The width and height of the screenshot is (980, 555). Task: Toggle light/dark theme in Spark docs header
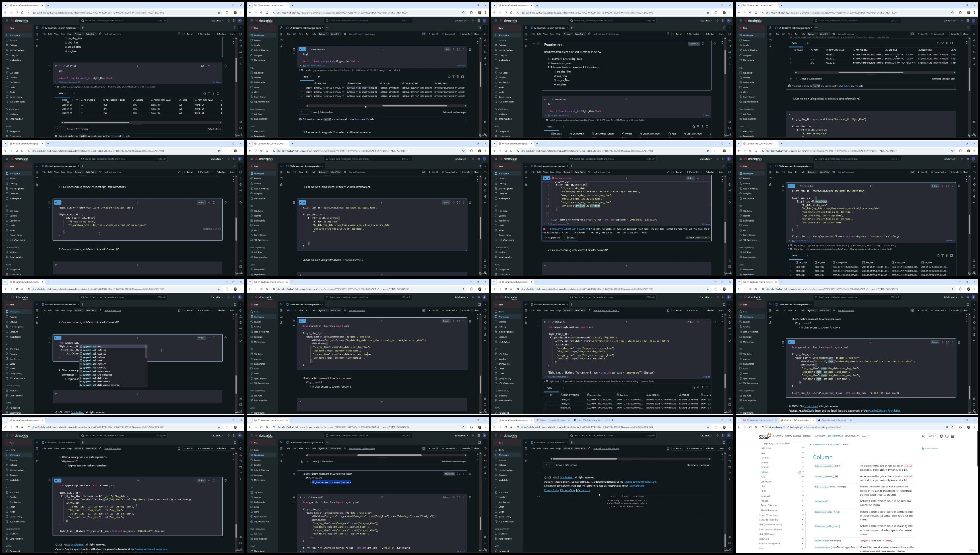coord(941,436)
